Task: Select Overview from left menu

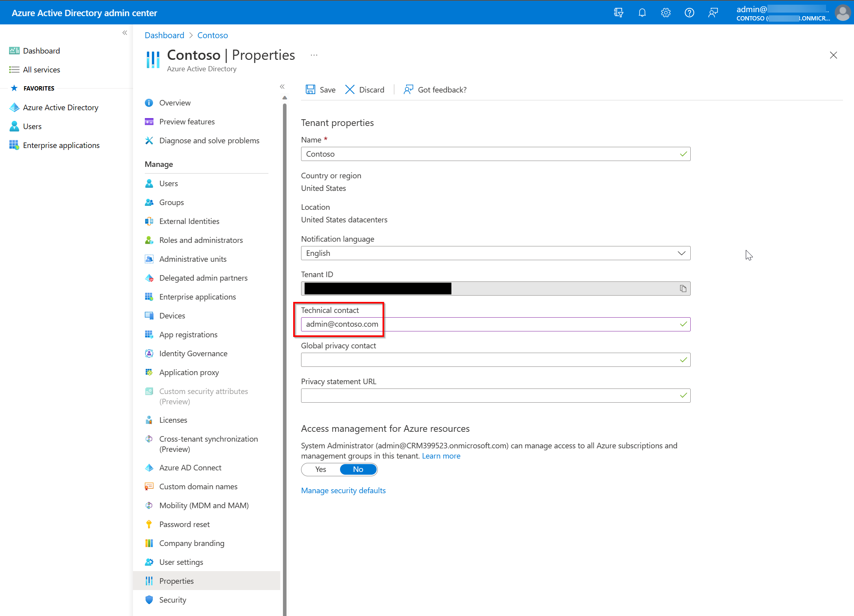Action: pyautogui.click(x=174, y=102)
